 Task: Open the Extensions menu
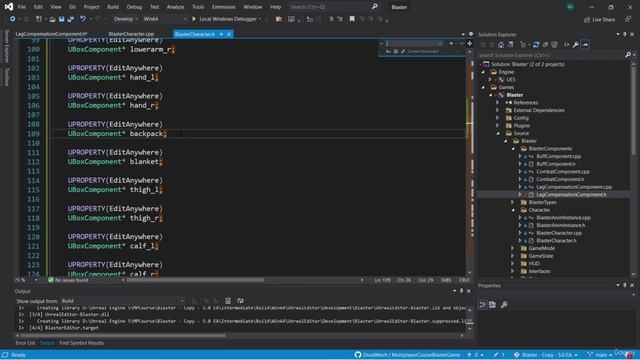click(224, 7)
